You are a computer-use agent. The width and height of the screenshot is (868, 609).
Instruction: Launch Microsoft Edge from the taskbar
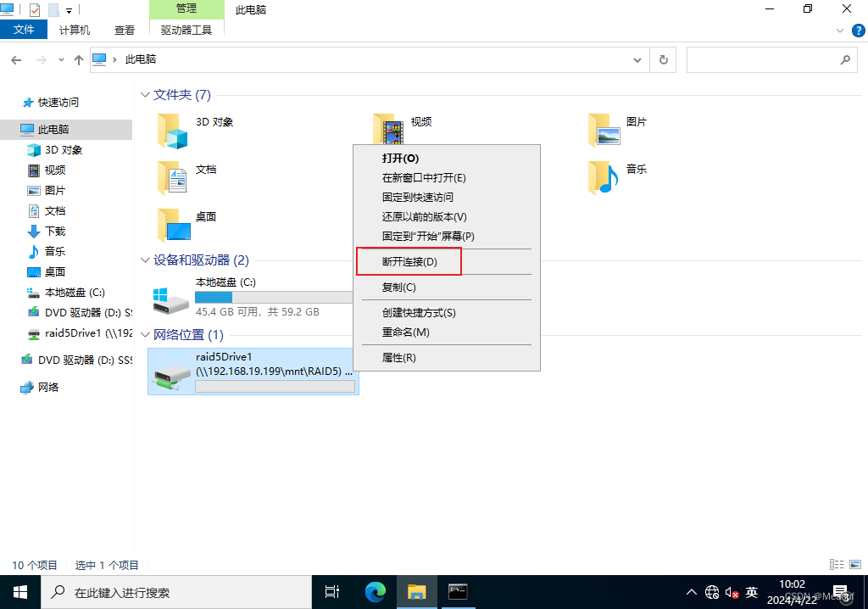coord(376,592)
